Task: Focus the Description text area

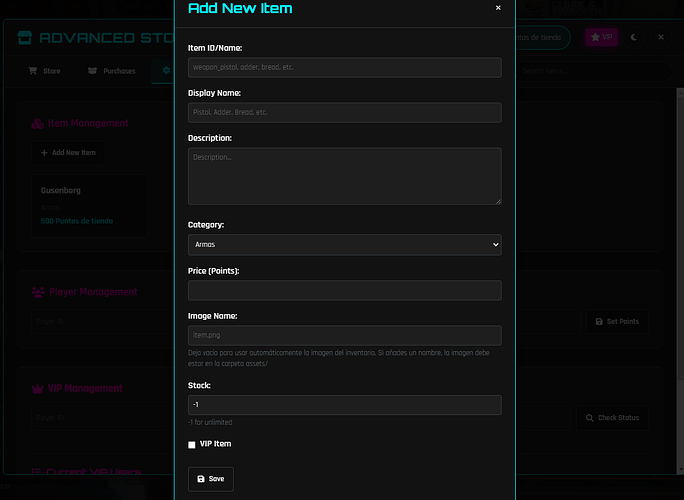Action: (345, 176)
